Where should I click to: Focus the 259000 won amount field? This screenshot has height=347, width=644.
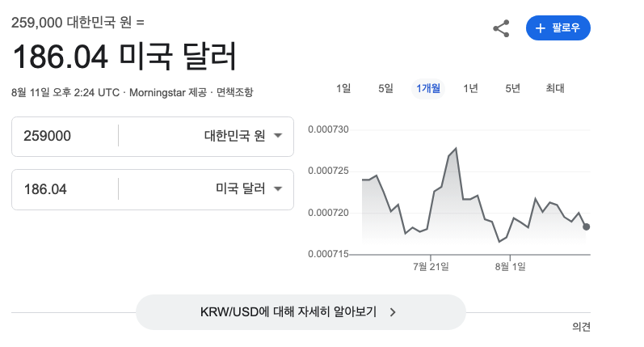65,136
